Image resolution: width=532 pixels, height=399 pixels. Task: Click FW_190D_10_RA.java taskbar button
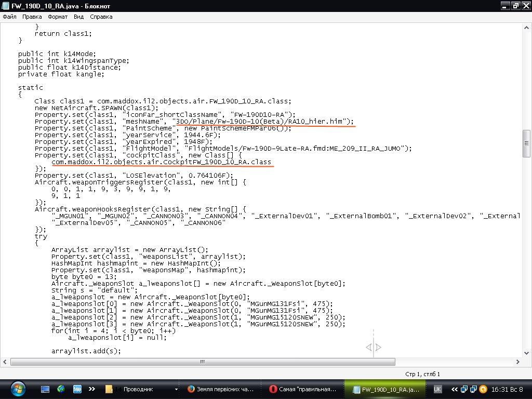(386, 389)
